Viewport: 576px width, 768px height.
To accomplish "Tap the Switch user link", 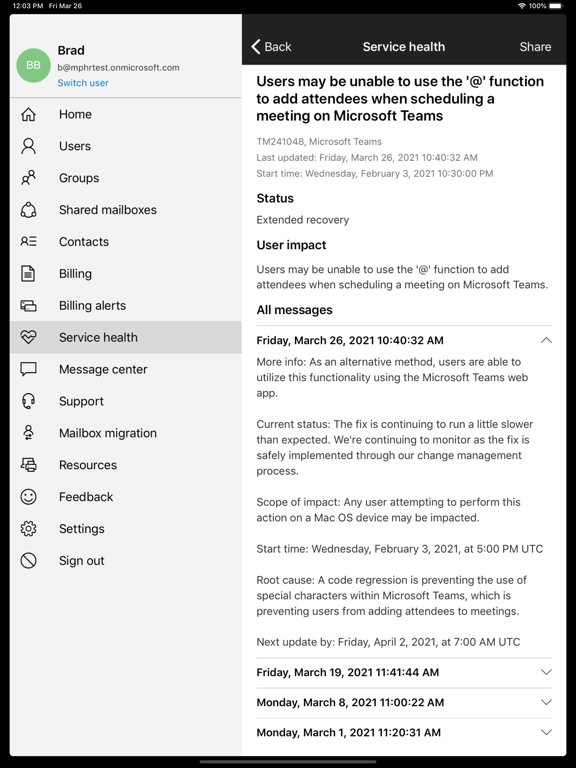I will (83, 83).
